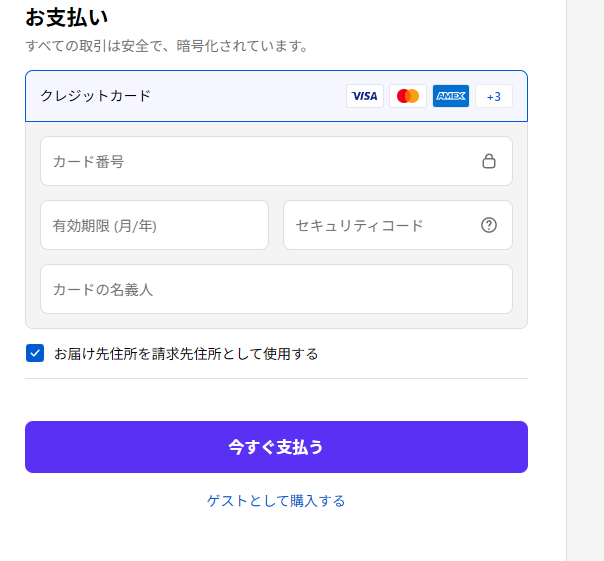
Task: Click the カードの名義人 name field
Action: [276, 289]
